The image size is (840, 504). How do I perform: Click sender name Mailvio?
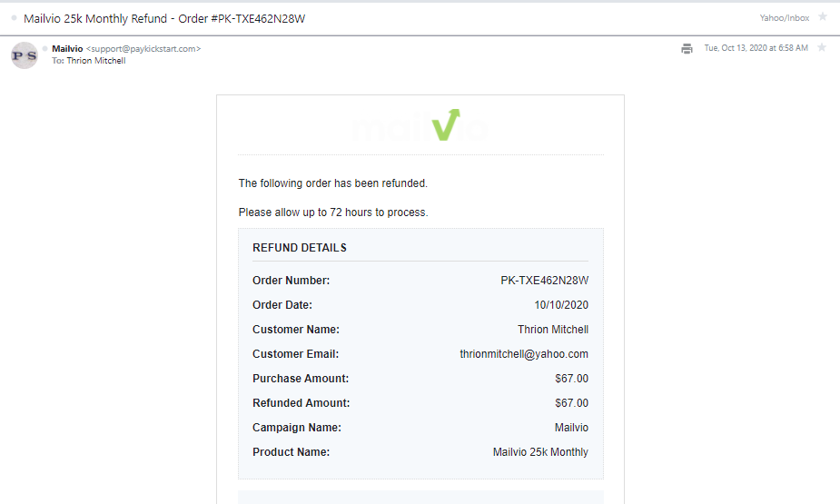[67, 49]
